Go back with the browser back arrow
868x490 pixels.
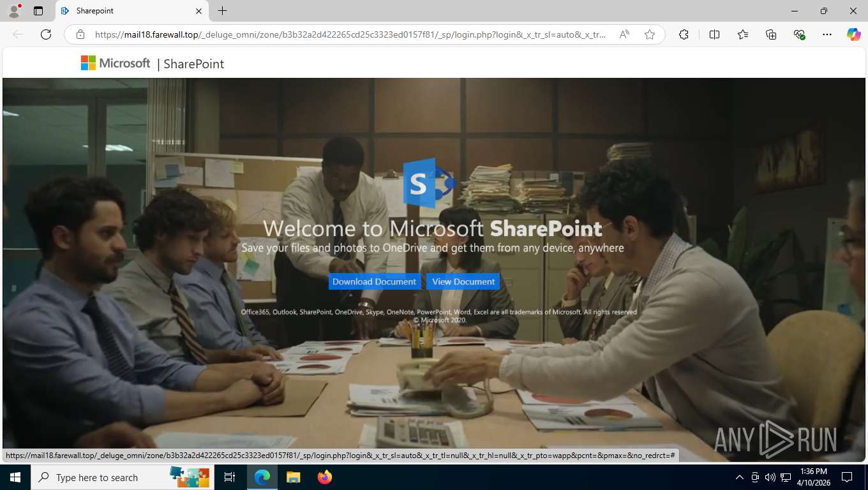(x=18, y=34)
